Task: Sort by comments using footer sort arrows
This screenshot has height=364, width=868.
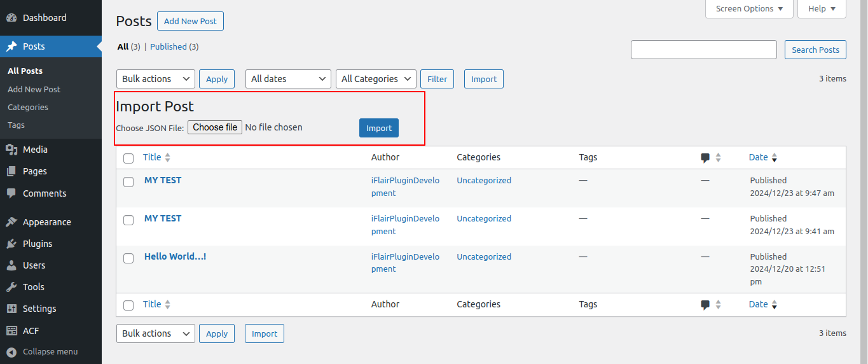Action: coord(718,305)
